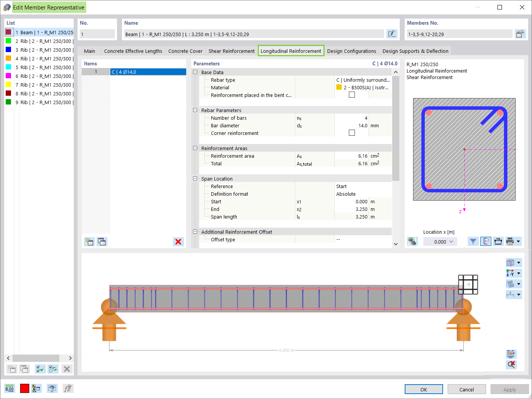Click the Cancel button
The height and width of the screenshot is (399, 532).
pos(467,389)
